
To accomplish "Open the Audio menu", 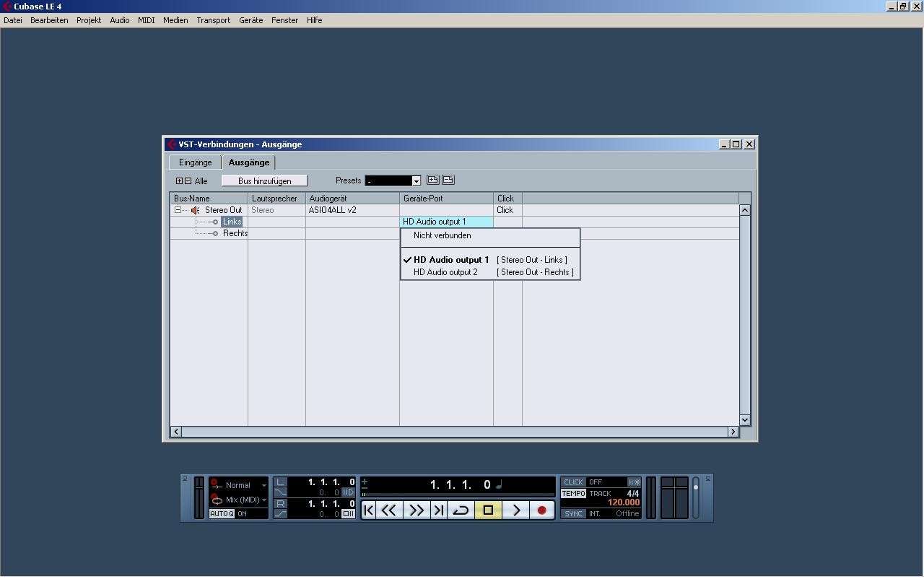I will pyautogui.click(x=120, y=20).
